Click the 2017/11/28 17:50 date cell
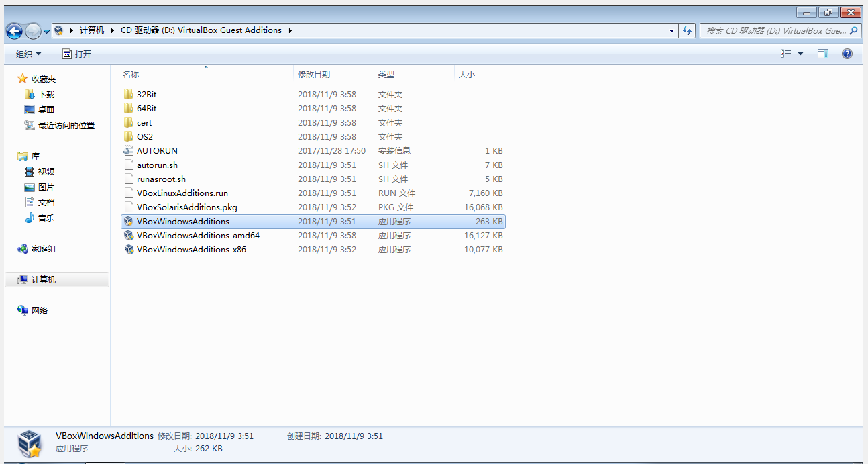Viewport: 868px width, 464px height. pos(331,151)
